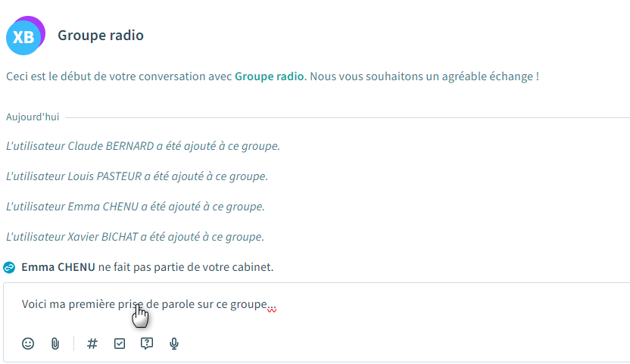This screenshot has width=630, height=364.
Task: Select the Claude BERNARD added notification
Action: (143, 145)
